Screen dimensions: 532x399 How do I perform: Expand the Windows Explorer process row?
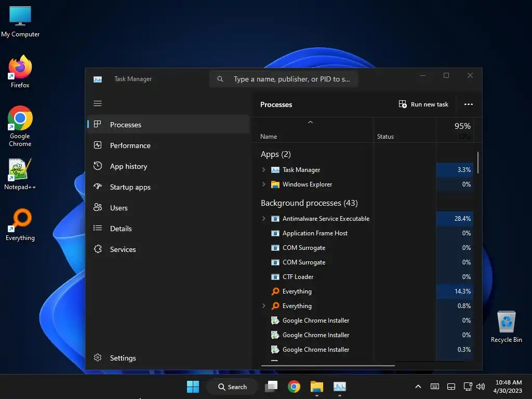(263, 184)
